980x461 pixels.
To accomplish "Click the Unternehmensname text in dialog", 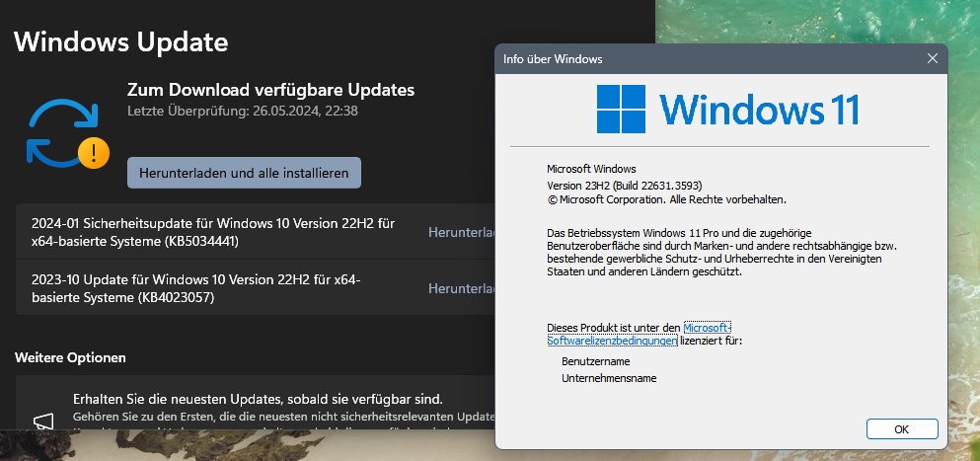I will [609, 378].
